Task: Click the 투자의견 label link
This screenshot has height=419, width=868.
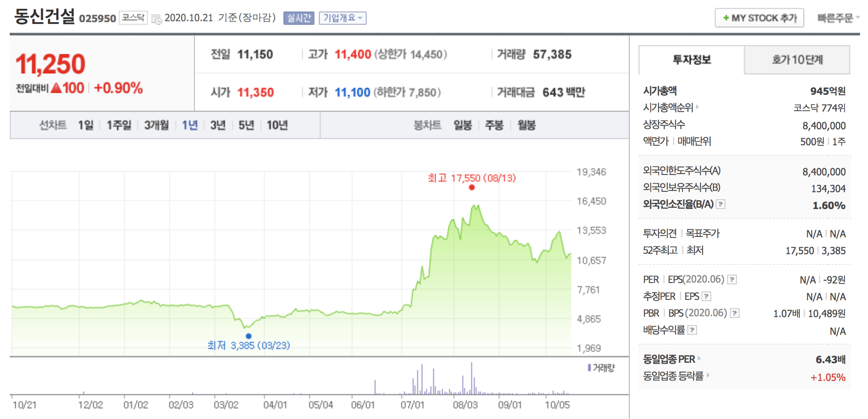Action: 660,233
